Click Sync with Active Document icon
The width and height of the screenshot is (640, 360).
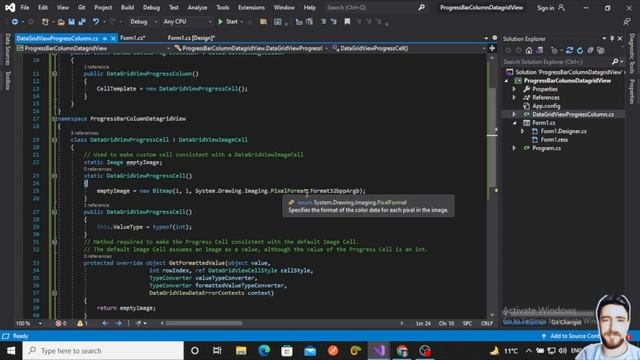pos(569,51)
